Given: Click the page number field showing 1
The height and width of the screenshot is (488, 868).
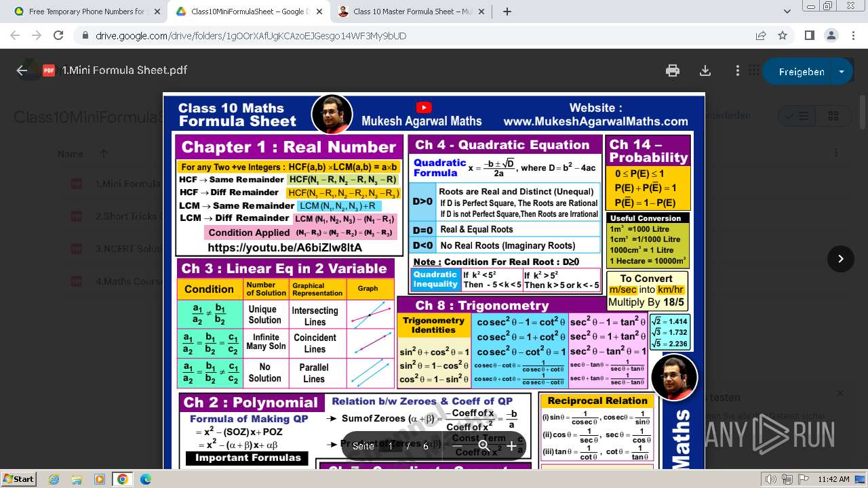Looking at the screenshot, I should tap(391, 445).
